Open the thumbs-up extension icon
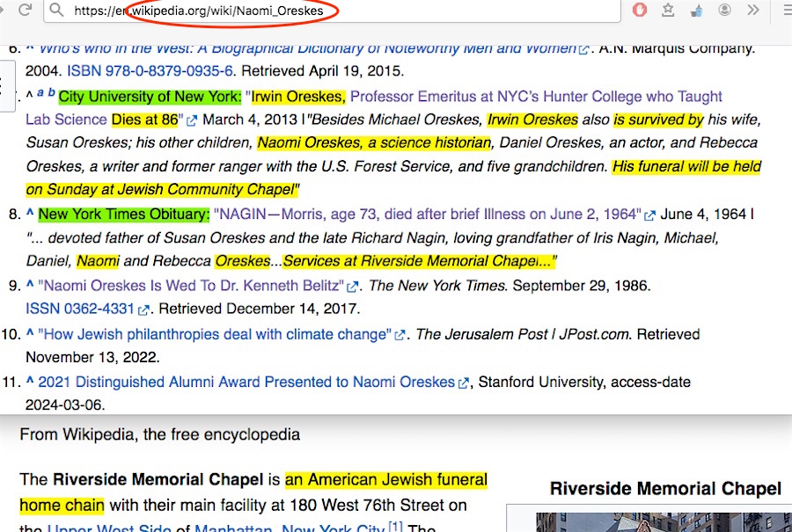 (x=696, y=11)
